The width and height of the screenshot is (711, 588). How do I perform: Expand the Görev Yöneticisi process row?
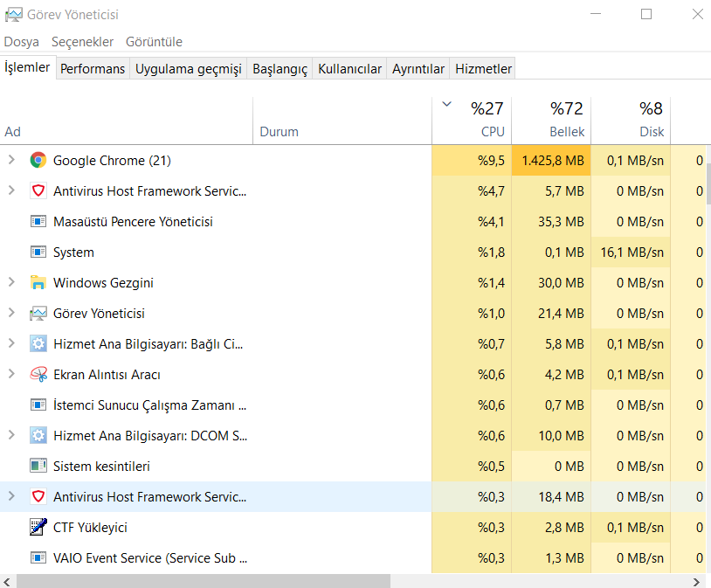[11, 313]
